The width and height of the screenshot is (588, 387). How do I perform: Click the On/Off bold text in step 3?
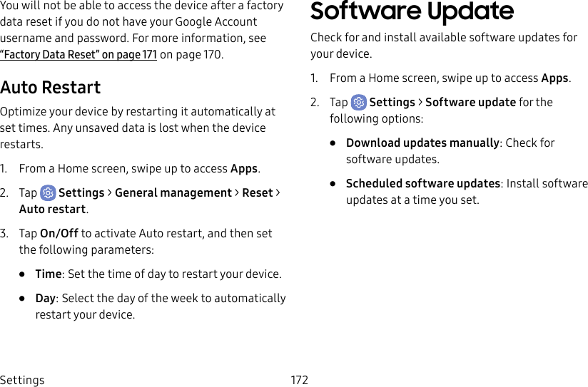(x=59, y=234)
